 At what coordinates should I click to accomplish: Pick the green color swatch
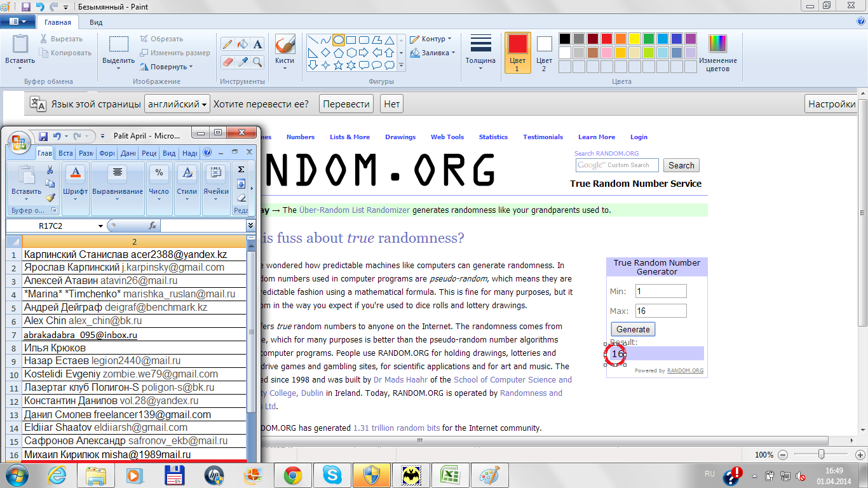[x=648, y=39]
